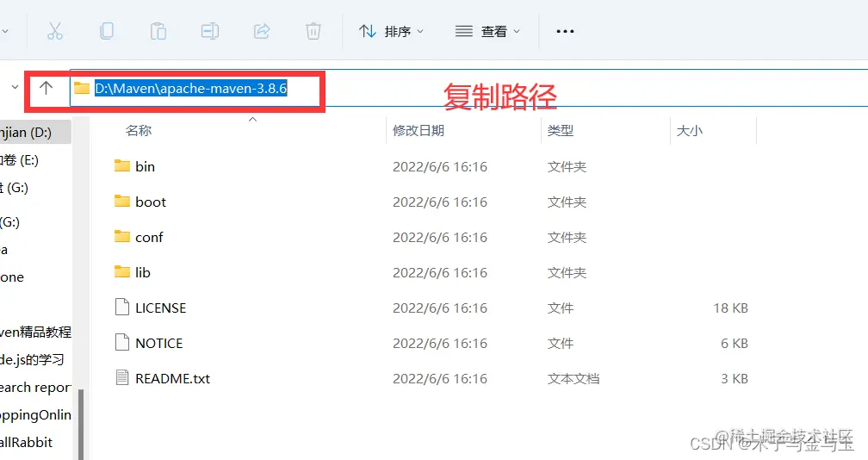Go up one folder level arrow
The height and width of the screenshot is (460, 868).
coord(46,88)
